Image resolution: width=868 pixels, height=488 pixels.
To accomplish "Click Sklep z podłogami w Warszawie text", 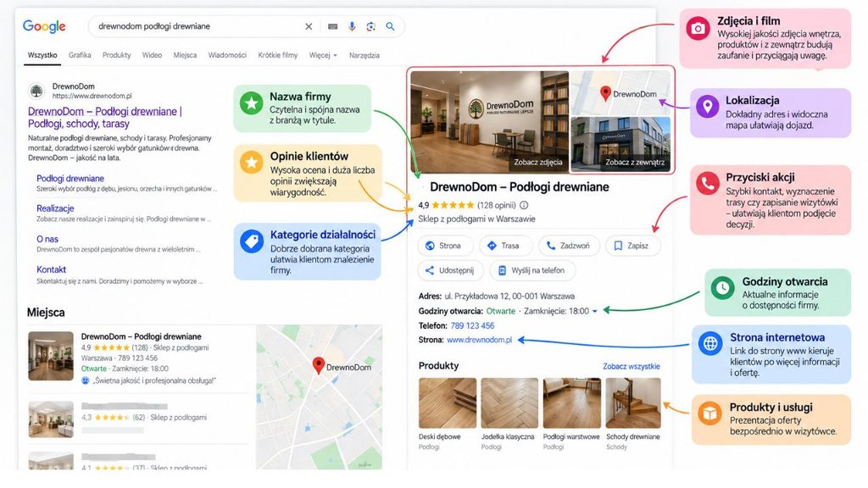I will click(476, 219).
